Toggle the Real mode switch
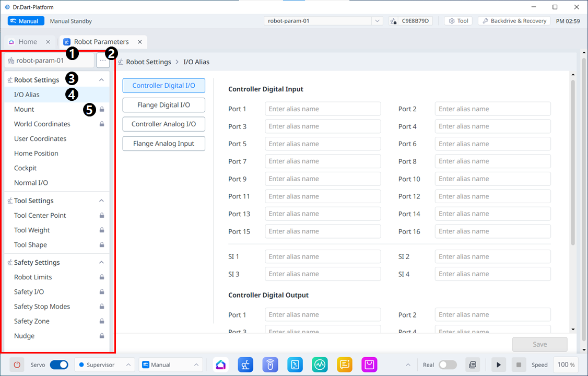 tap(448, 365)
